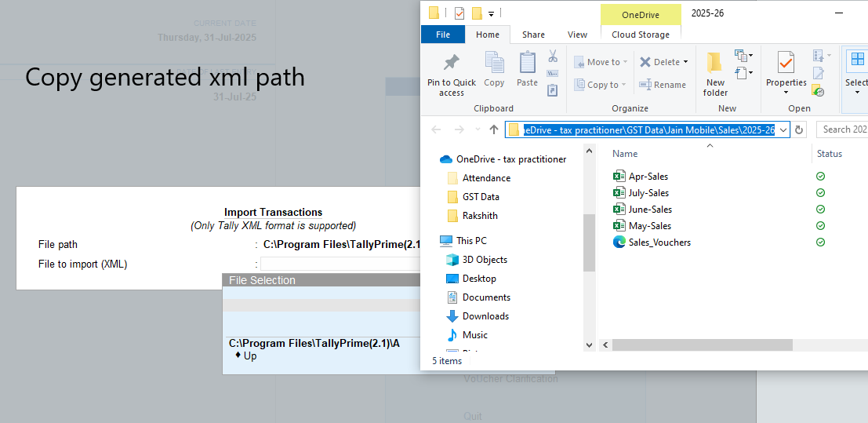Click the Forward navigation arrow
Screen dimensions: 868x423
459,129
